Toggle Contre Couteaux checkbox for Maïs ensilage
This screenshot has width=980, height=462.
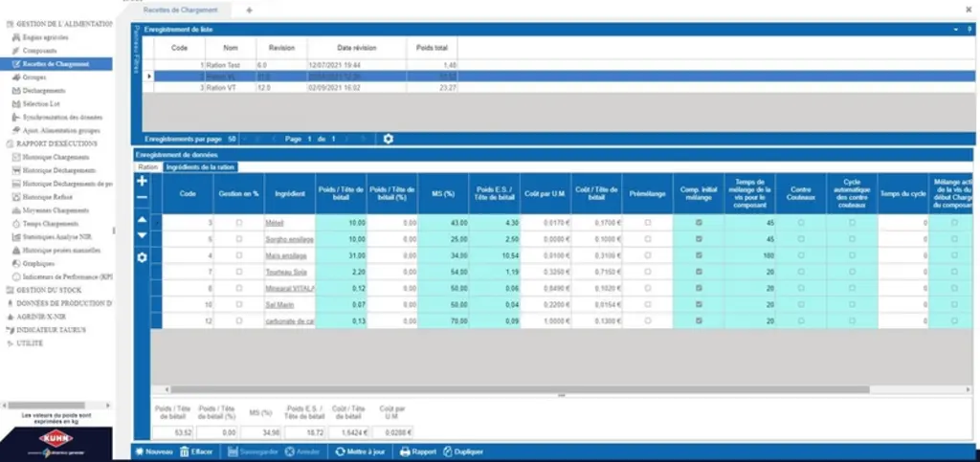[801, 254]
